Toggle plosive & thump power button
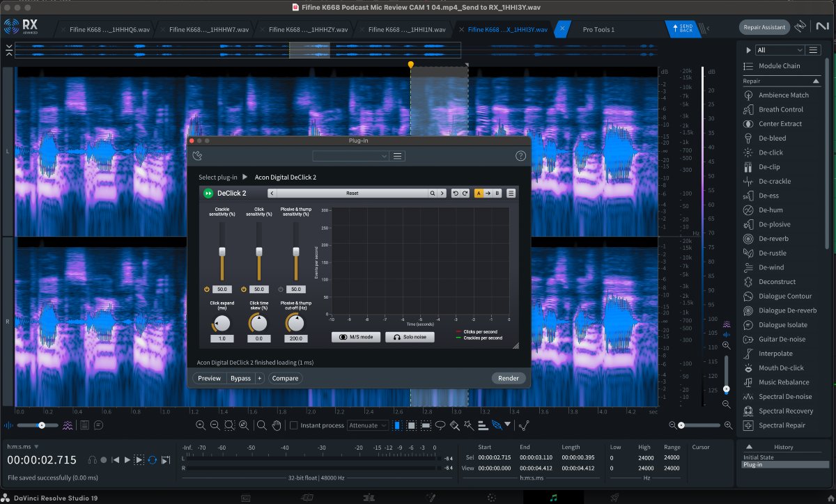836x504 pixels. click(x=281, y=289)
